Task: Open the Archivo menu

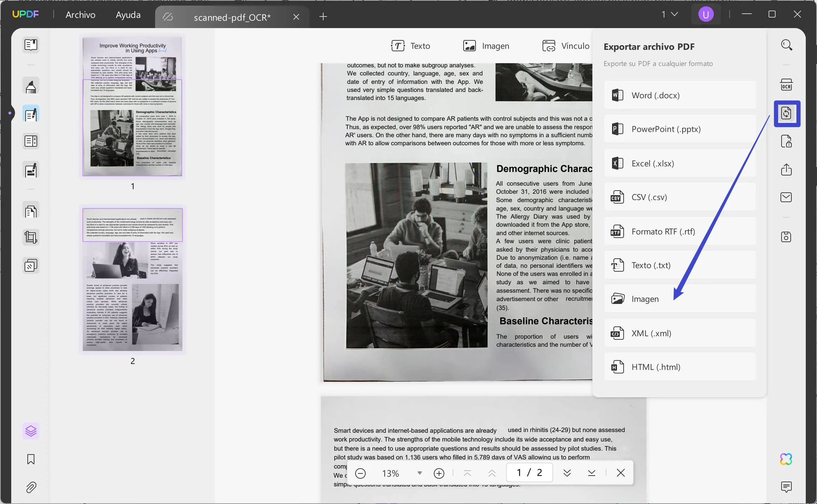Action: pos(80,15)
